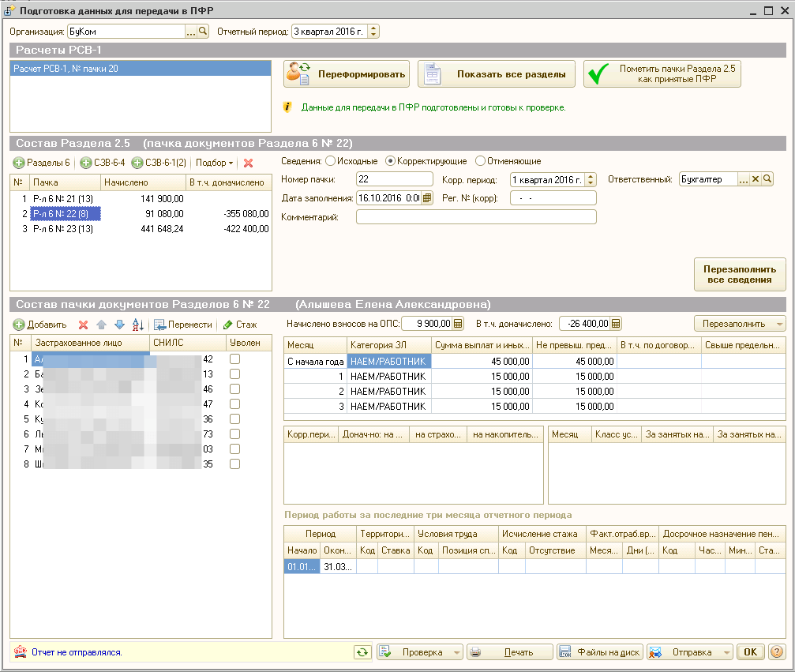This screenshot has height=672, width=795.
Task: Move employee down with the down arrow icon
Action: click(120, 325)
